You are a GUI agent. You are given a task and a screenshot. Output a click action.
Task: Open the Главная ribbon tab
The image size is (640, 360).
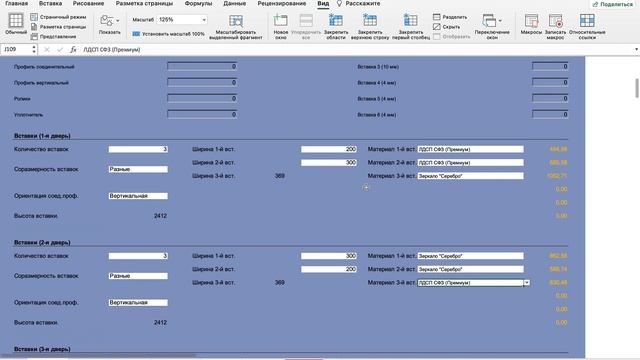click(16, 3)
